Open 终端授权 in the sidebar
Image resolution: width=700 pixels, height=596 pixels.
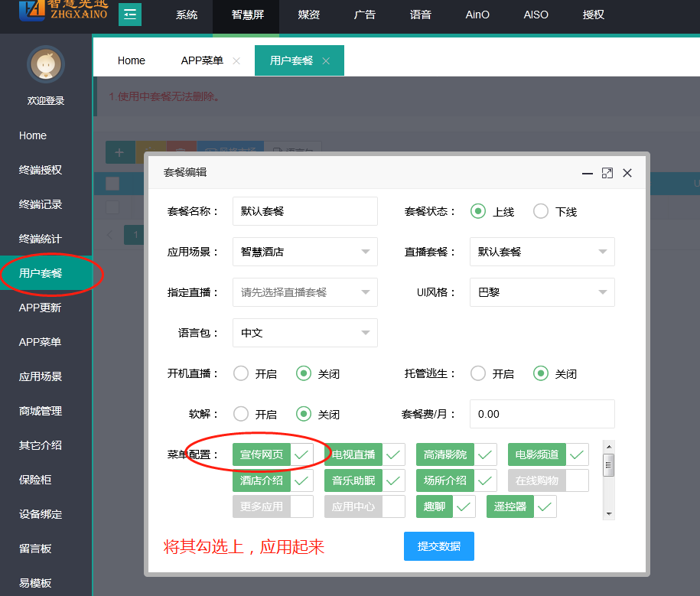tap(41, 170)
